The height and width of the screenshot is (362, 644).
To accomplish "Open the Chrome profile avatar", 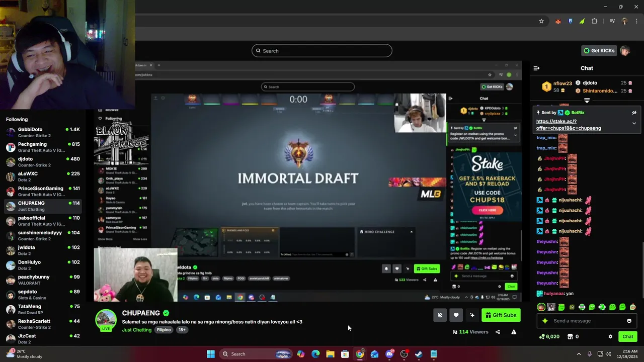I will (x=624, y=21).
